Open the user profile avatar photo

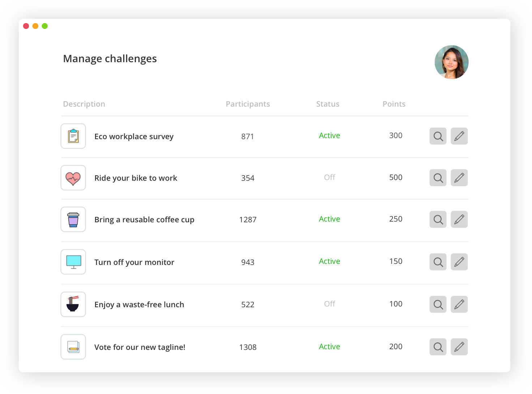coord(451,62)
